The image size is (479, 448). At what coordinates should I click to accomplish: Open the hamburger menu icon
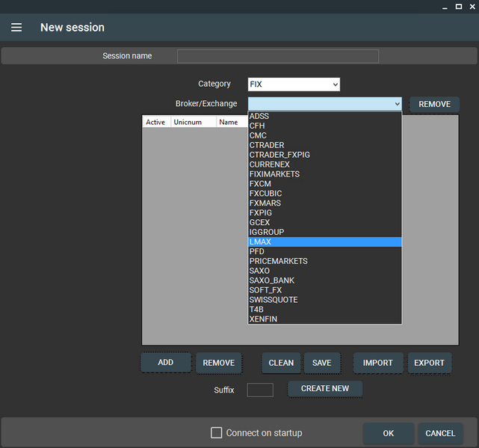click(x=16, y=28)
